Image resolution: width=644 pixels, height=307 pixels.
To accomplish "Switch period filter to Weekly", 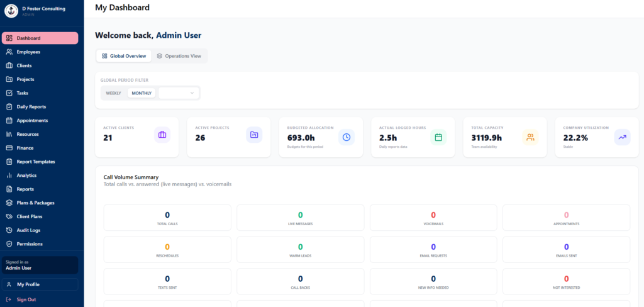I will pyautogui.click(x=113, y=93).
